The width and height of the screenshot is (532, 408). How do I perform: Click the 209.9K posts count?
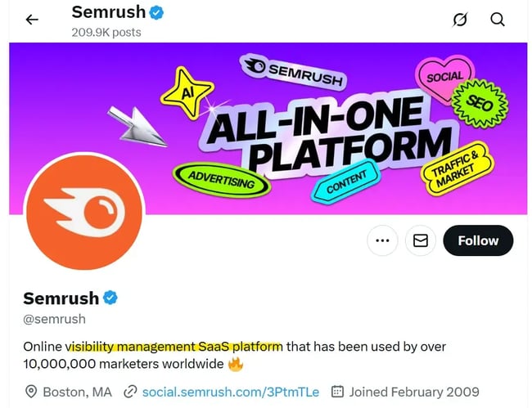[x=106, y=32]
